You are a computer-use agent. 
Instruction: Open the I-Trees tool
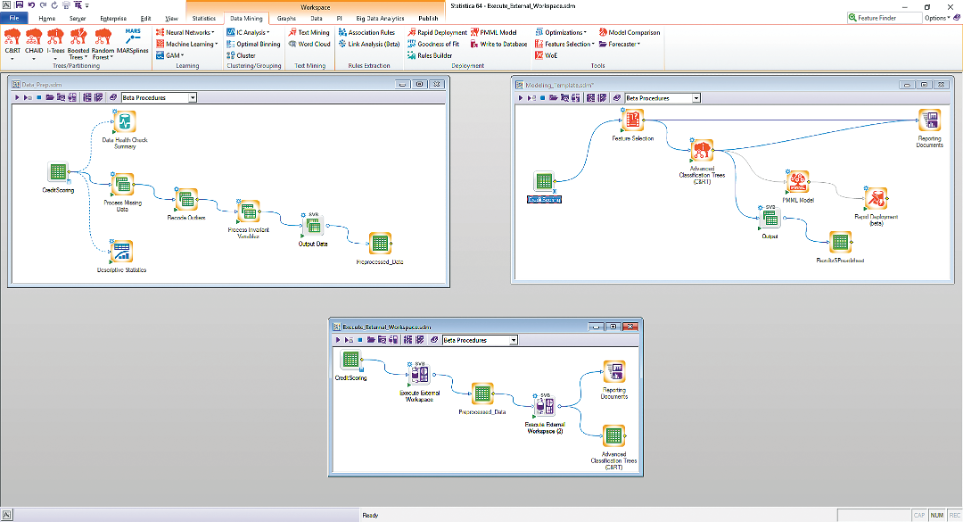pyautogui.click(x=55, y=43)
